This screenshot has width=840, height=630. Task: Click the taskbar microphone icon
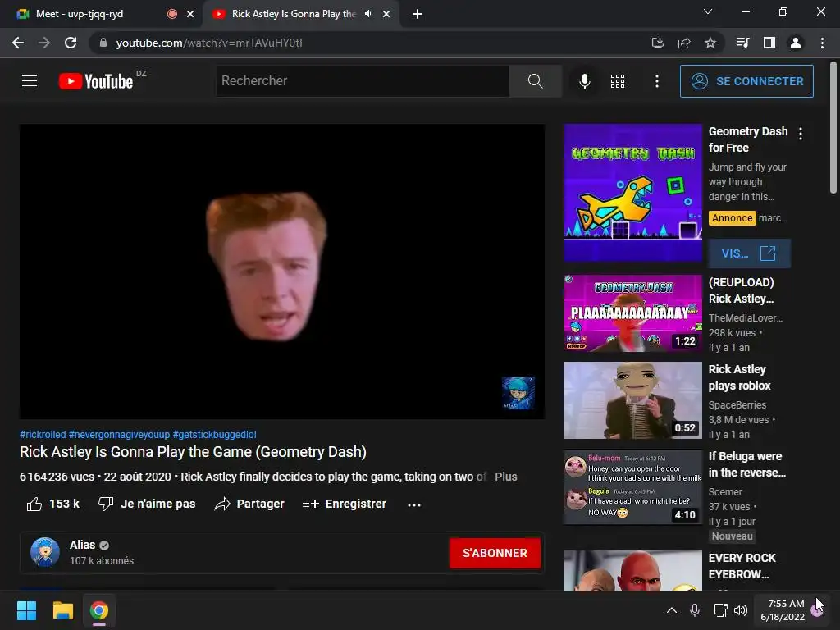pos(695,610)
